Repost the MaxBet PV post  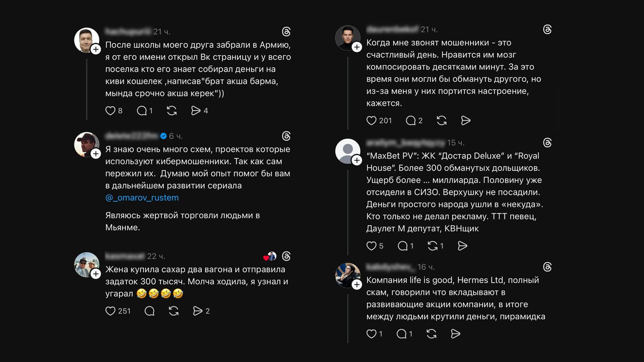(x=433, y=246)
